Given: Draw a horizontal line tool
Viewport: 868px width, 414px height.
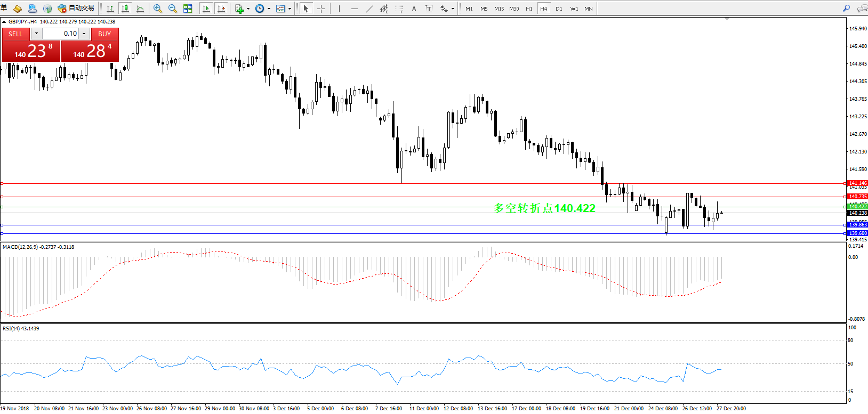Looking at the screenshot, I should pos(354,9).
